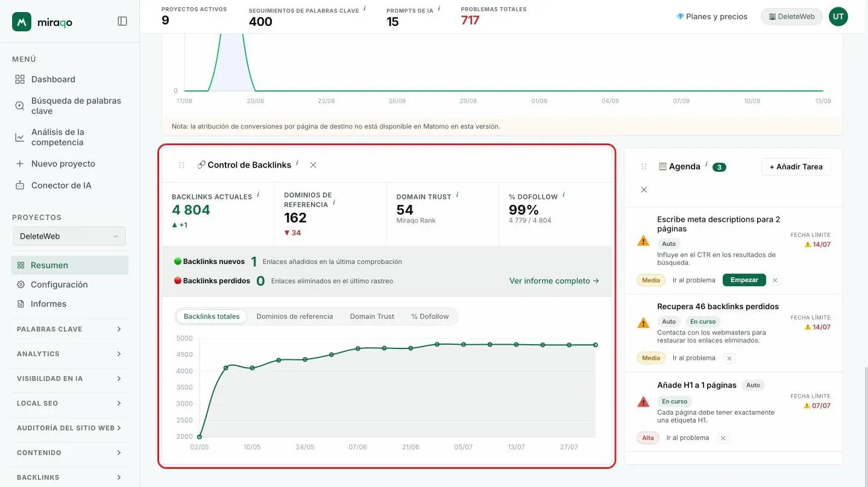The width and height of the screenshot is (868, 487).
Task: Open Dashboard via its grid icon
Action: click(x=20, y=80)
